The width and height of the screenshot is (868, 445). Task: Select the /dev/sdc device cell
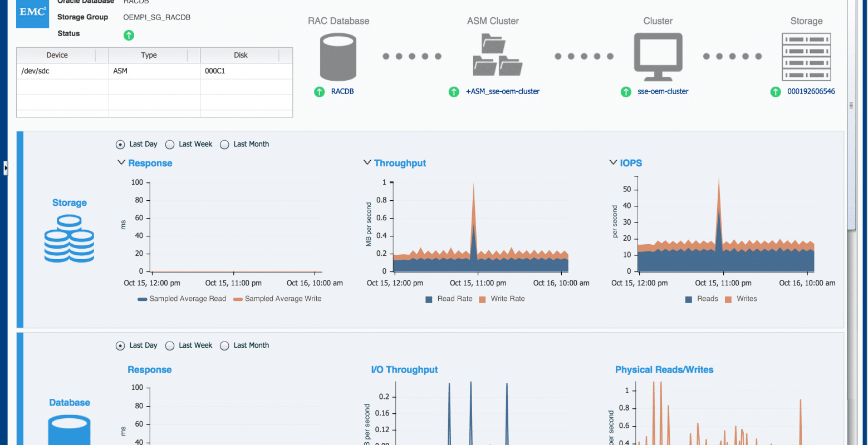click(62, 71)
